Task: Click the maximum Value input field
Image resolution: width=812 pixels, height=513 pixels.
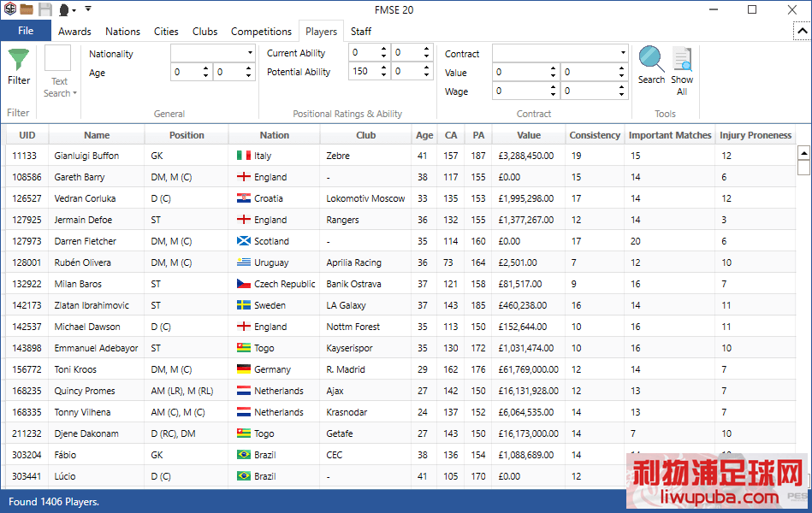Action: pyautogui.click(x=589, y=72)
